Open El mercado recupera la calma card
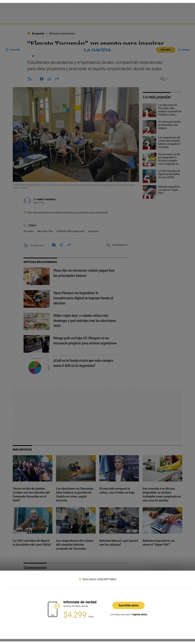The width and height of the screenshot is (195, 644). [x=117, y=490]
